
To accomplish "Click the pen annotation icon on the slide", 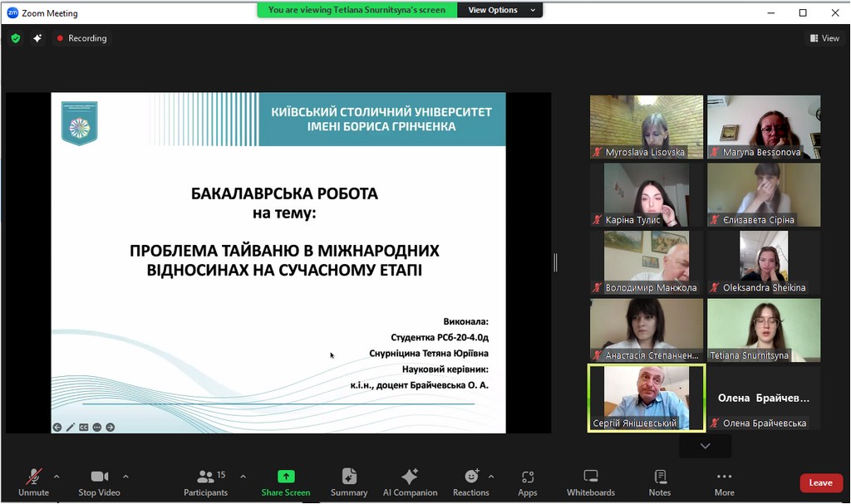I will (x=71, y=427).
